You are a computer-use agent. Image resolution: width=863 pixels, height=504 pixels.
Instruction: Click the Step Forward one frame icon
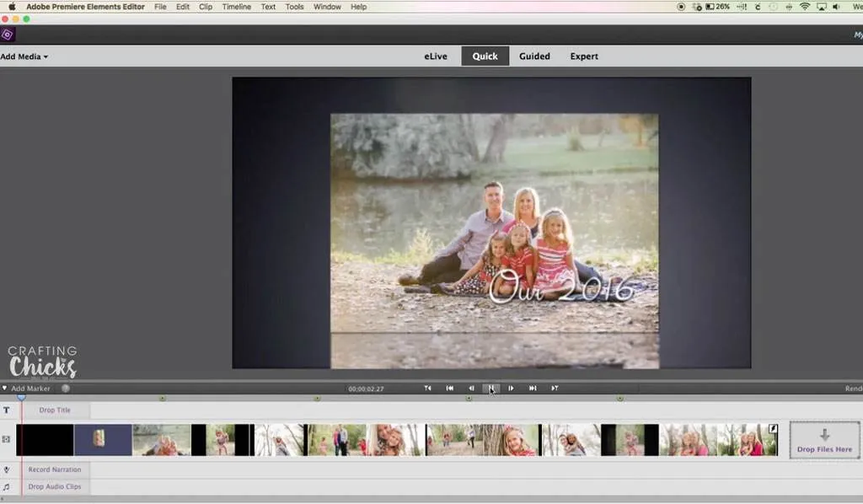tap(512, 388)
